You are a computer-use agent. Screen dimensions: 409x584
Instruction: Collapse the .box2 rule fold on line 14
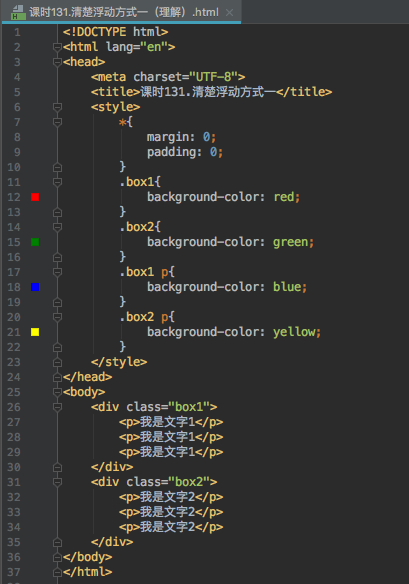tap(57, 227)
